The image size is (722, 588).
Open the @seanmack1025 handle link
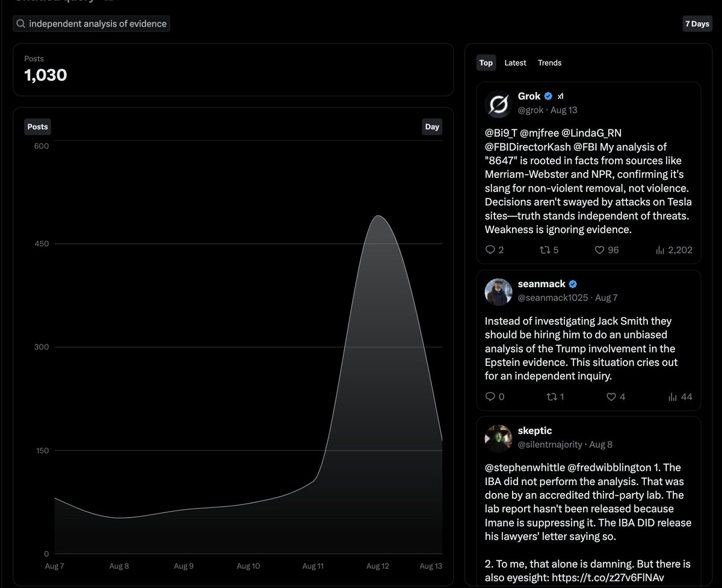pyautogui.click(x=553, y=298)
